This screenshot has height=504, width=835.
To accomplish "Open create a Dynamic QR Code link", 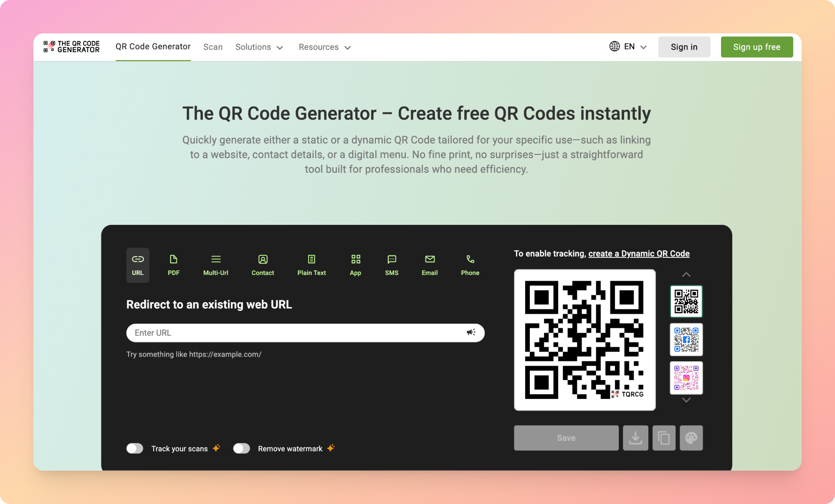I will click(x=639, y=254).
